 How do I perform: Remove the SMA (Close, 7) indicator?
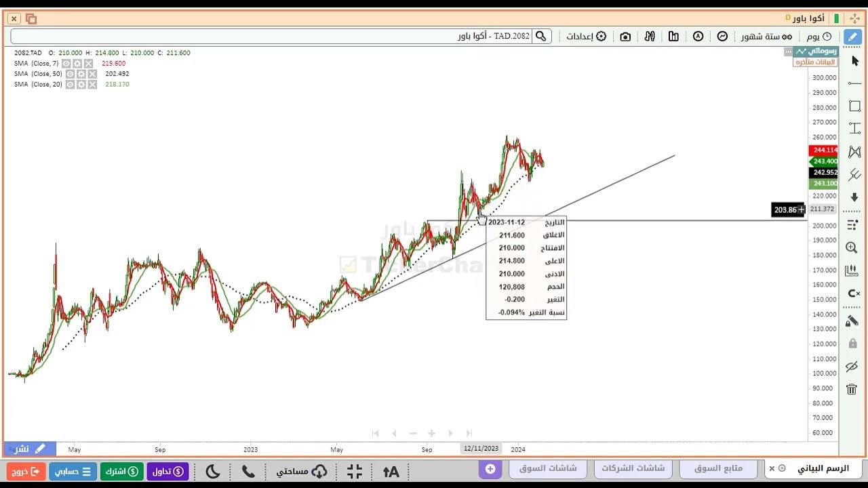(88, 63)
